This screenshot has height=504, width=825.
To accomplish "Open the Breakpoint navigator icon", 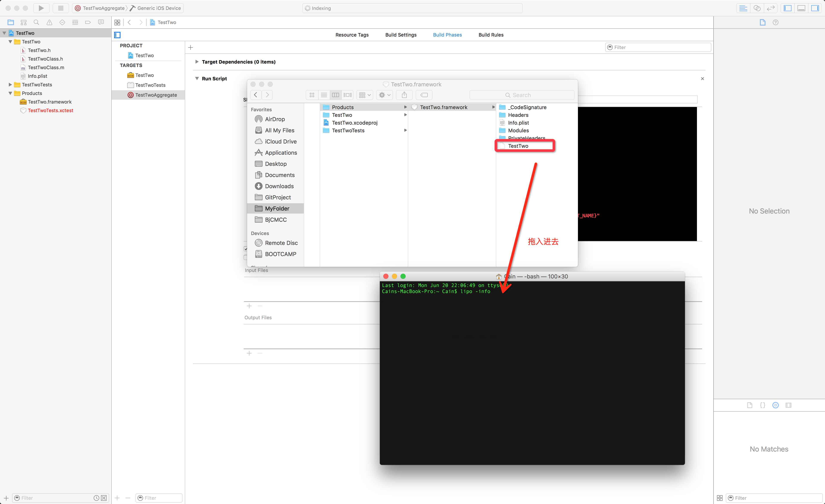I will (x=88, y=22).
